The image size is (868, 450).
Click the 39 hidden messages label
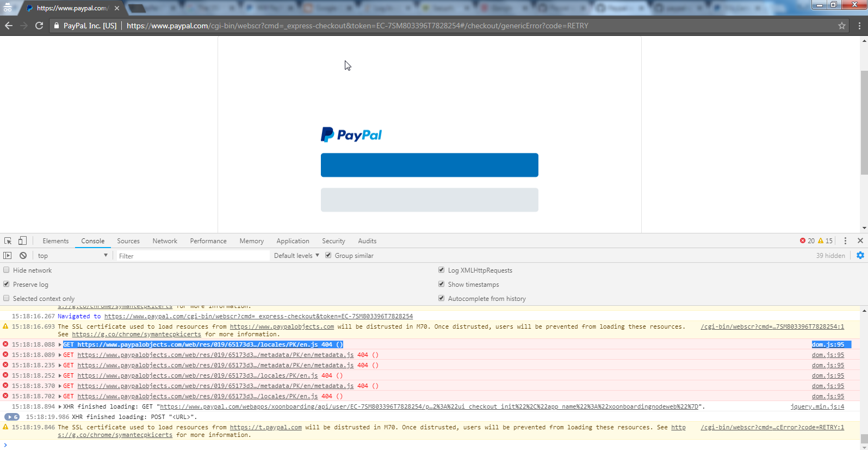coord(830,255)
